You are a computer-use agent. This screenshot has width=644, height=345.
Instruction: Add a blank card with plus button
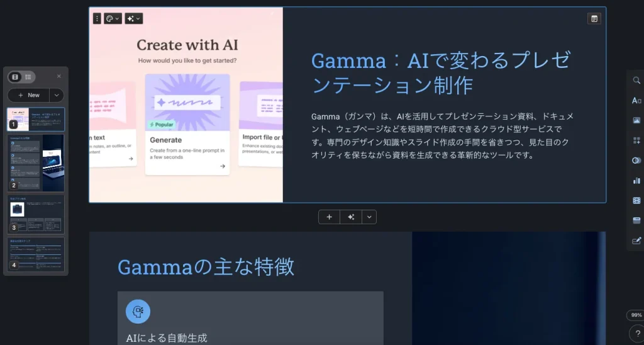coord(329,217)
